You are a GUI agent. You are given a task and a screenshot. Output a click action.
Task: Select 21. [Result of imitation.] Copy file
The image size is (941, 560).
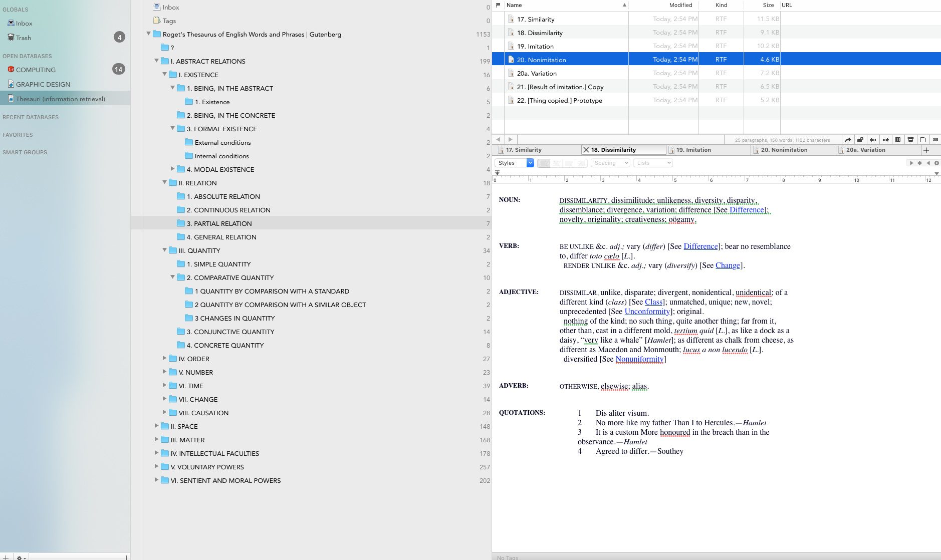560,87
